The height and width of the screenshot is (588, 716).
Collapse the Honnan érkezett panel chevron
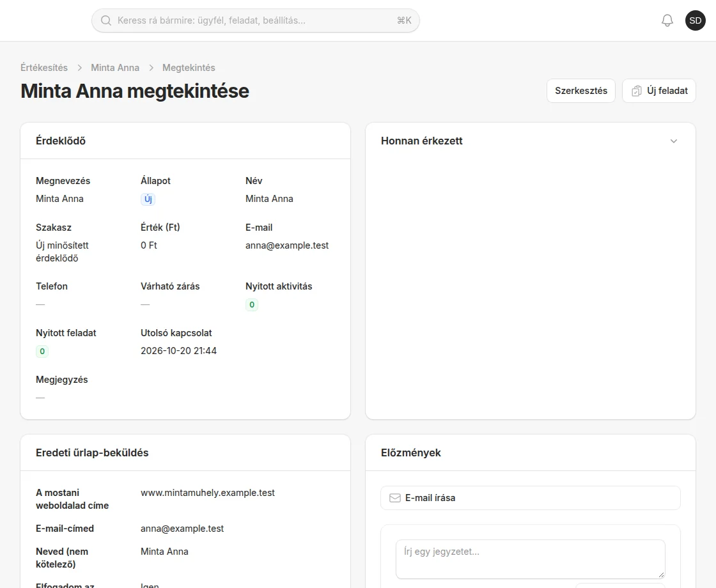pyautogui.click(x=674, y=141)
